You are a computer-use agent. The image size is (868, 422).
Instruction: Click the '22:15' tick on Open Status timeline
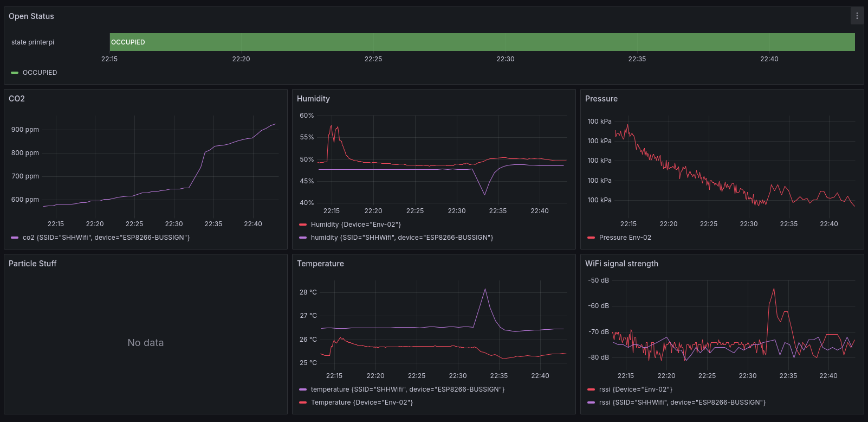pos(109,59)
